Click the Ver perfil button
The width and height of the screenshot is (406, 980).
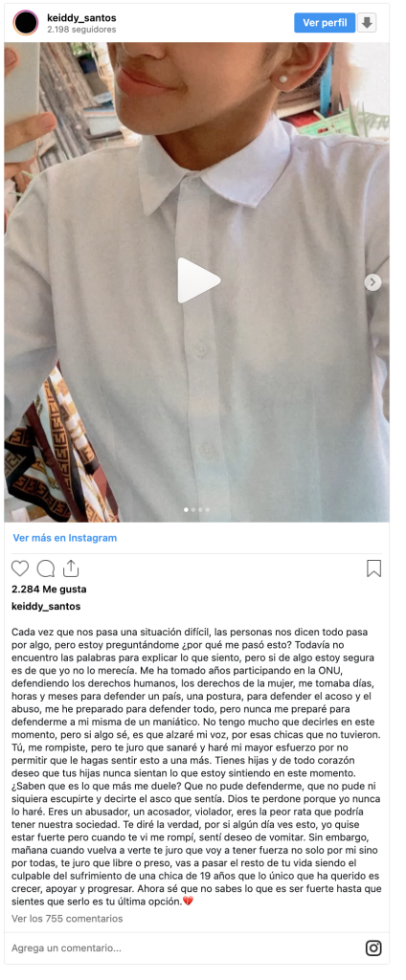pyautogui.click(x=325, y=23)
